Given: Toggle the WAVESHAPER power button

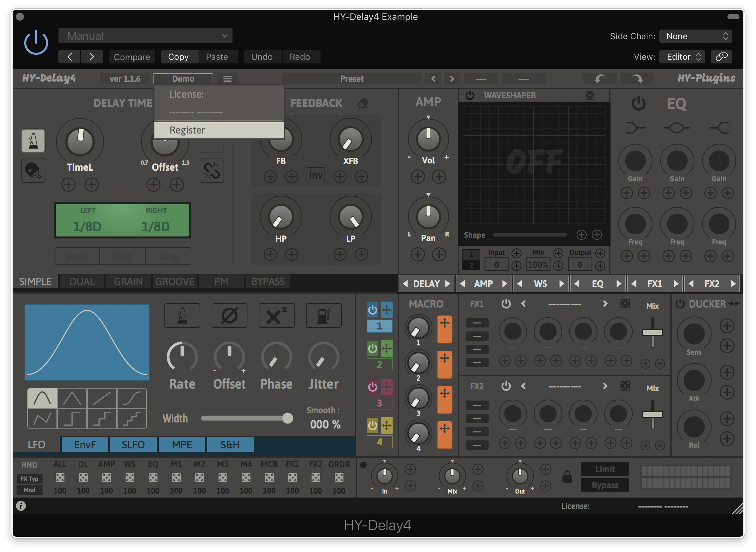Looking at the screenshot, I should (x=470, y=96).
